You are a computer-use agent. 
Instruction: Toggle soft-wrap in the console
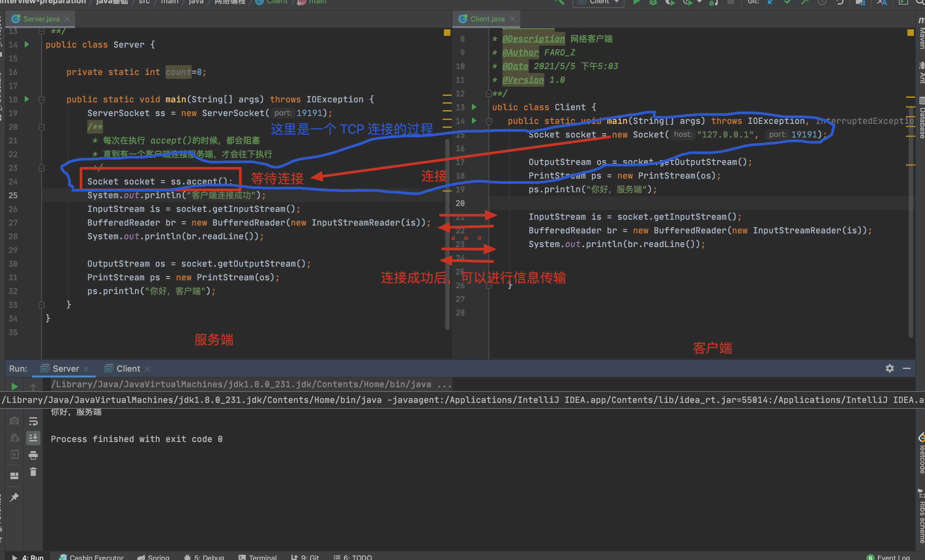pyautogui.click(x=33, y=421)
